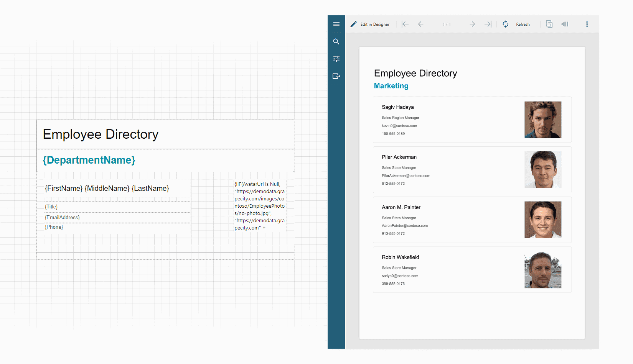Screen dimensions: 633x364
Task: Click the phone number 150-555-0189
Action: click(x=393, y=134)
